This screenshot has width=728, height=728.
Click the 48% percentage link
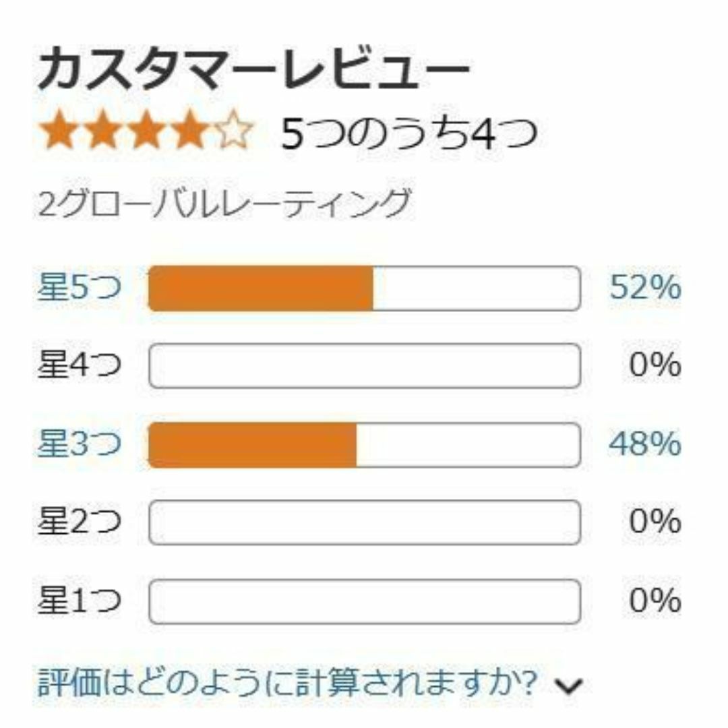[645, 444]
